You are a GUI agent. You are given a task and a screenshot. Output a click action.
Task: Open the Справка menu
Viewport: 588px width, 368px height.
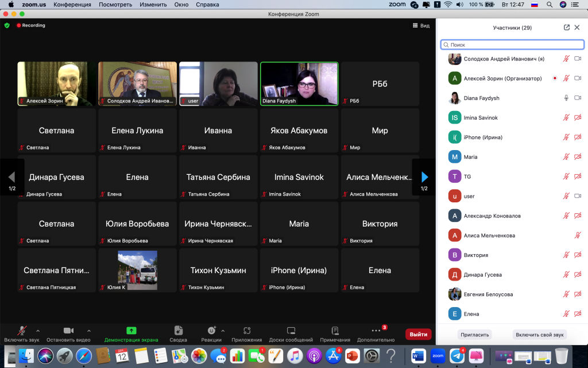207,5
